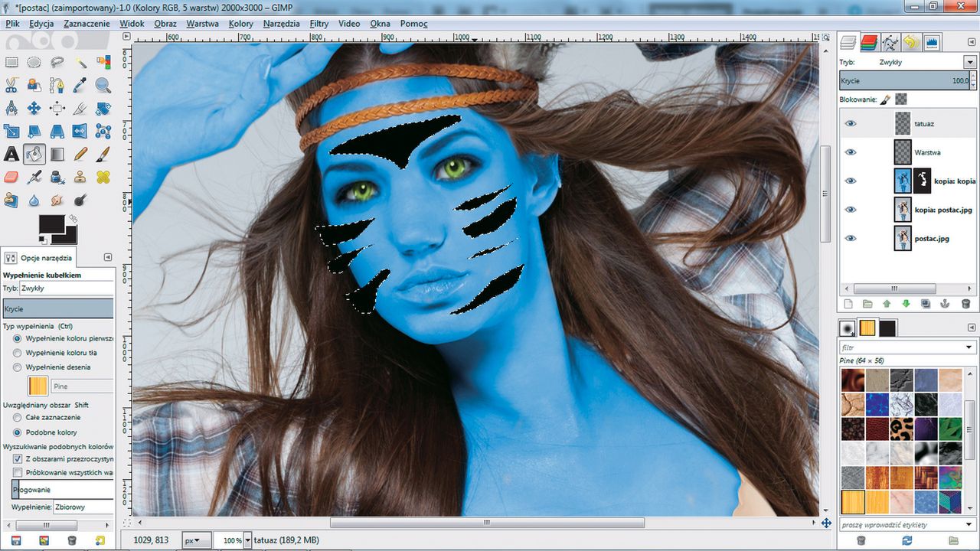Viewport: 980px width, 551px height.
Task: Raise the layer with green up arrow
Action: (x=887, y=304)
